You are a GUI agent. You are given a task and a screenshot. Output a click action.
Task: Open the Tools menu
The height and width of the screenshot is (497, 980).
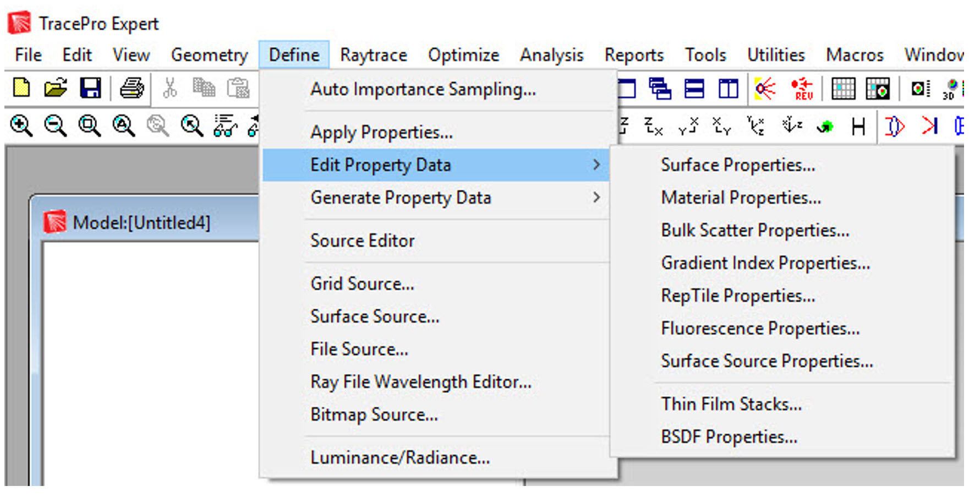706,54
